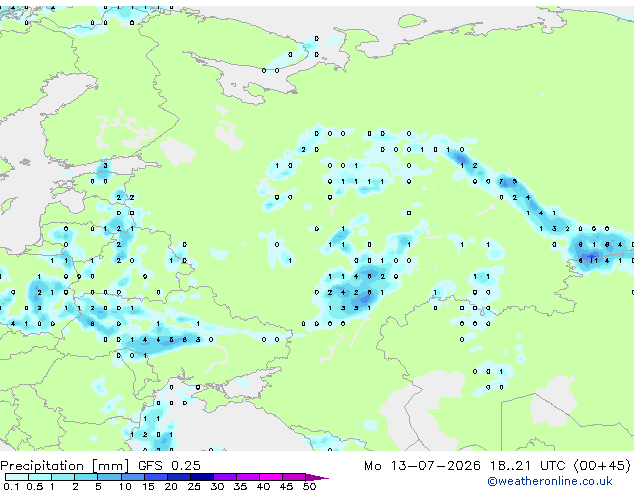This screenshot has width=634, height=490.
Task: Click the date 'Mo 13-07-2026'
Action: (423, 465)
